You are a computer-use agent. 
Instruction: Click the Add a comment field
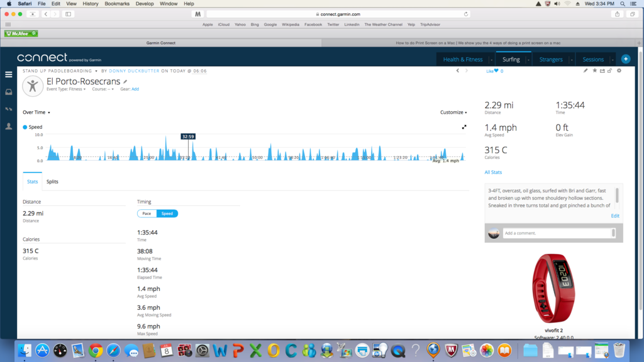557,233
